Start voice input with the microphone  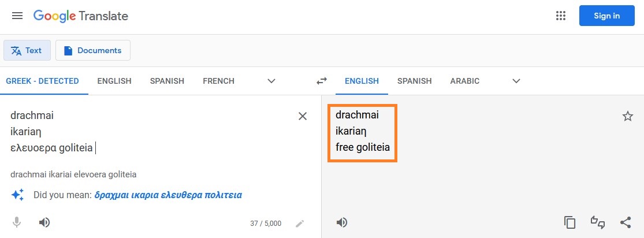[x=17, y=222]
